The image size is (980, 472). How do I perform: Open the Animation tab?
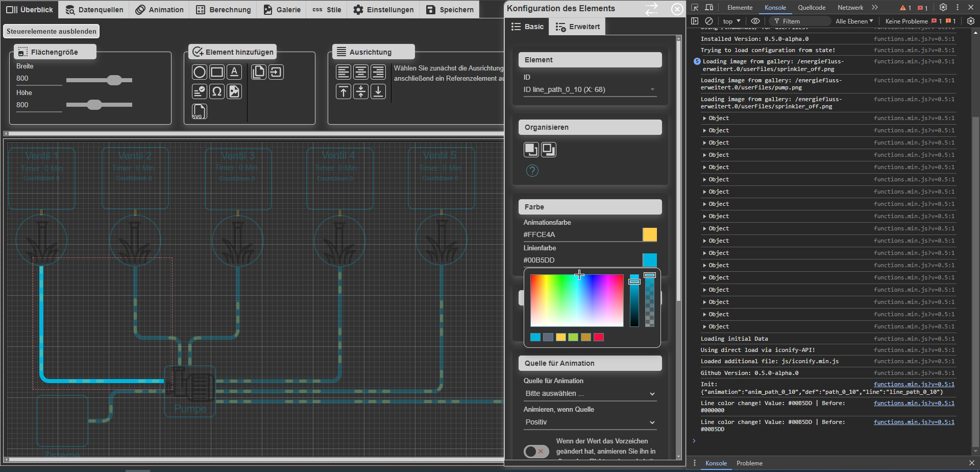click(x=159, y=9)
